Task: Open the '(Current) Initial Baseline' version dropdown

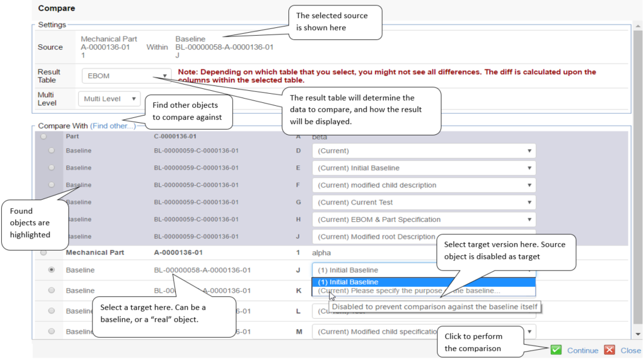Action: tap(423, 168)
